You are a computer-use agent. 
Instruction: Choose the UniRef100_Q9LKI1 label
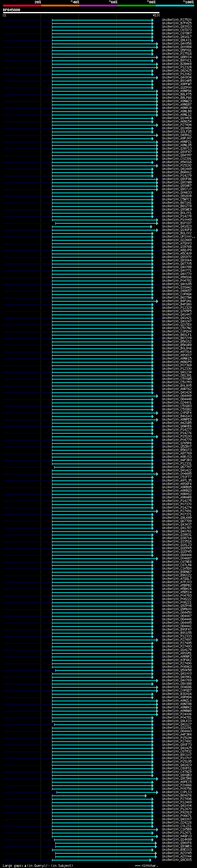tap(177, 40)
